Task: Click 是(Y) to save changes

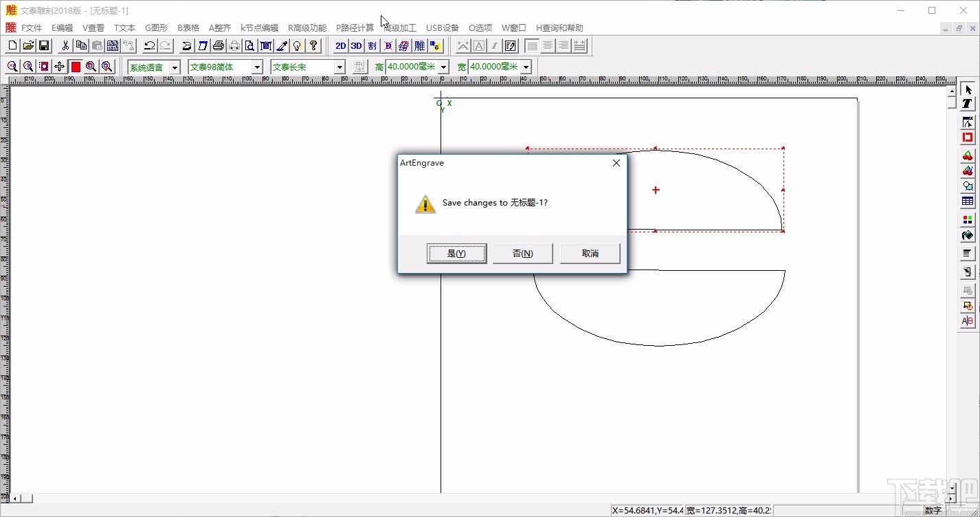Action: click(456, 253)
